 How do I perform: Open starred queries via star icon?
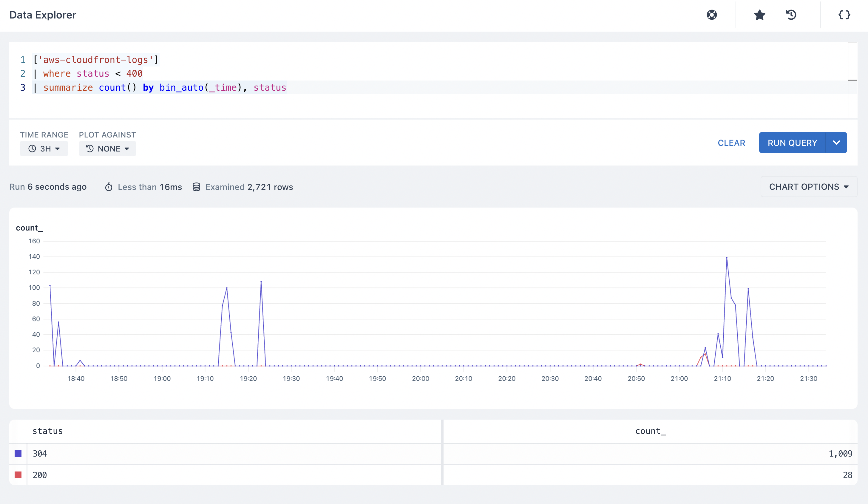[759, 15]
